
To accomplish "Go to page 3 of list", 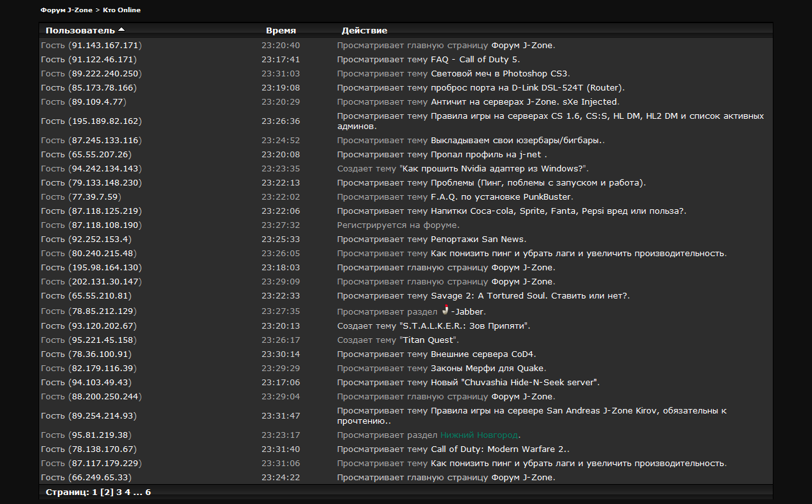I will (119, 492).
